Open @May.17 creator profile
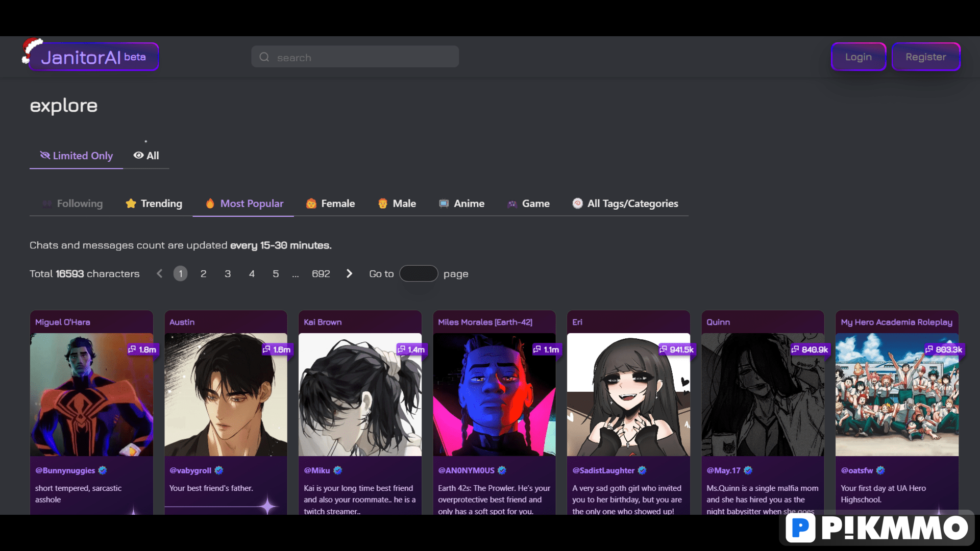This screenshot has width=980, height=551. click(x=724, y=470)
